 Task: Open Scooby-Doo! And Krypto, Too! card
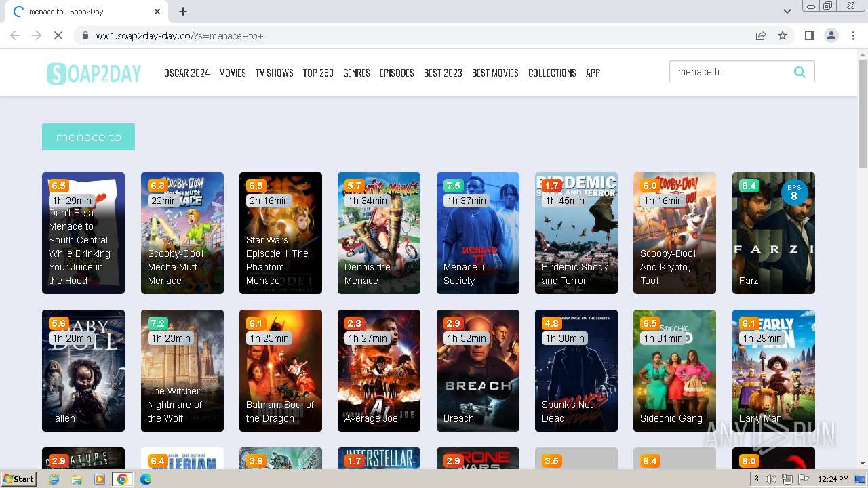coord(675,233)
